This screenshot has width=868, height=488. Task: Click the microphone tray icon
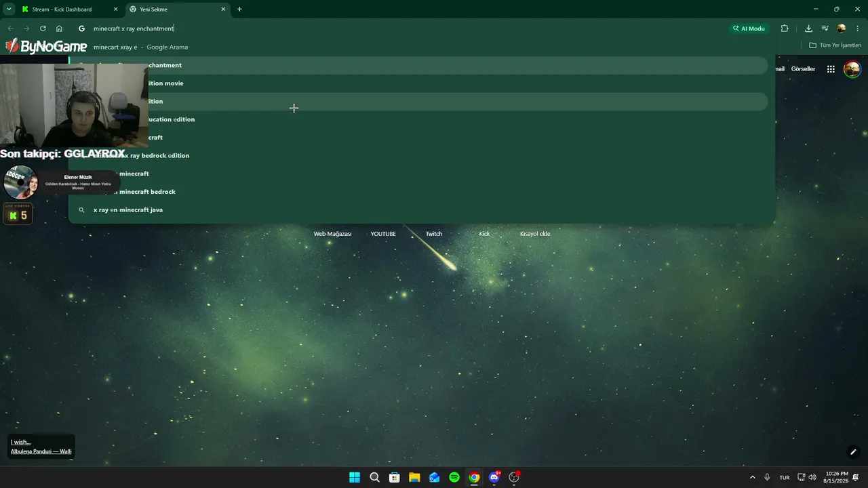(767, 477)
